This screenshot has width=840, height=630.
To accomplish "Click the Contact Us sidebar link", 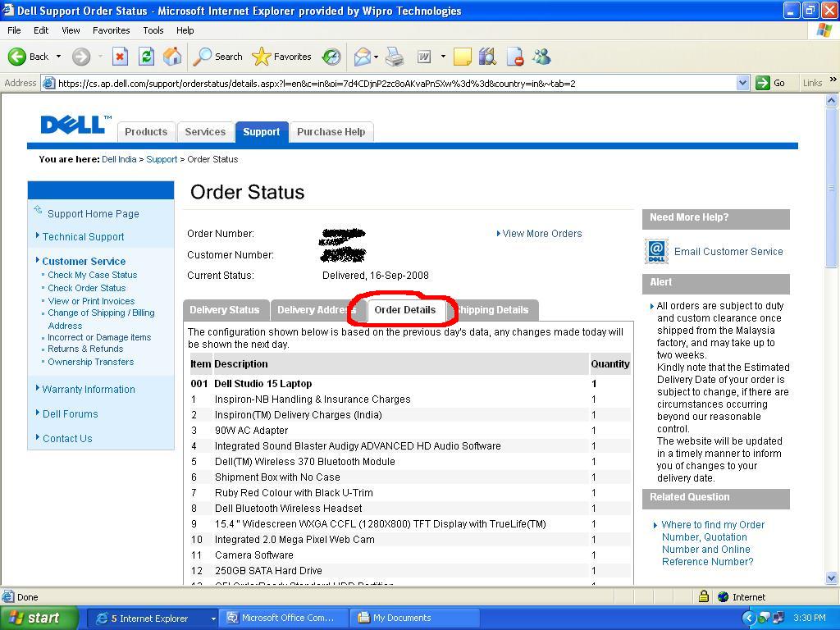I will [x=67, y=439].
